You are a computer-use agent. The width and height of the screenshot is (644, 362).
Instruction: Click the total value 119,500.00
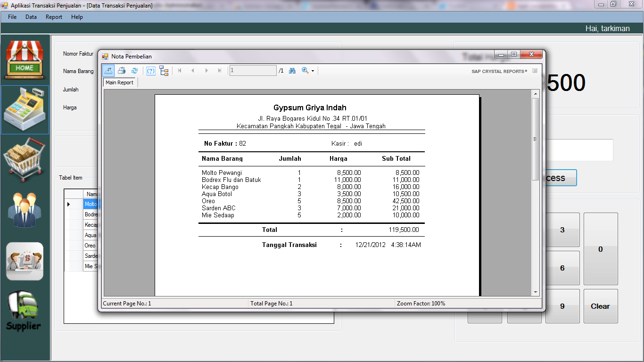click(x=404, y=230)
